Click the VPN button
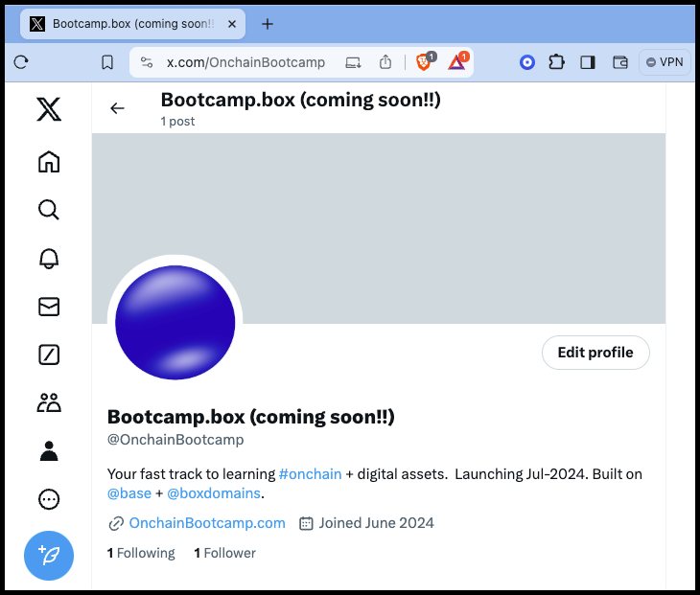This screenshot has height=595, width=700. (665, 62)
